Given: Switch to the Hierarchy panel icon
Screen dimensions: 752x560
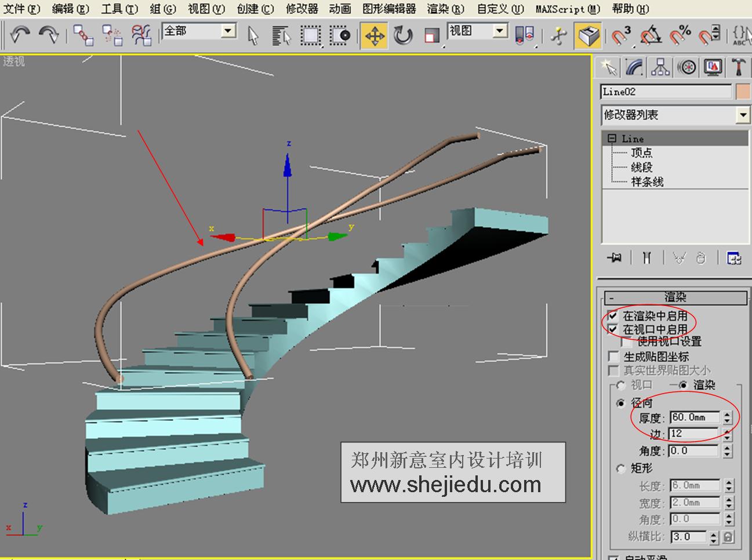Looking at the screenshot, I should [x=660, y=67].
